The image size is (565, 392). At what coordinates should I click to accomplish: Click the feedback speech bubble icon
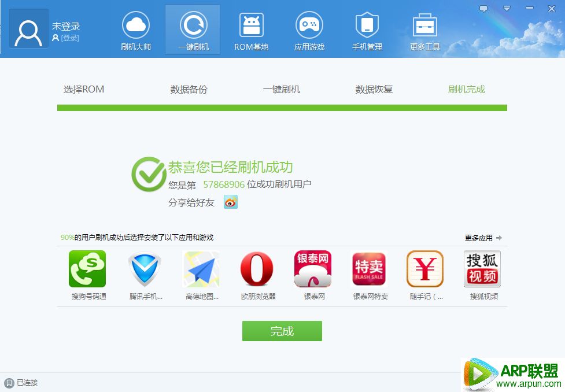point(483,9)
